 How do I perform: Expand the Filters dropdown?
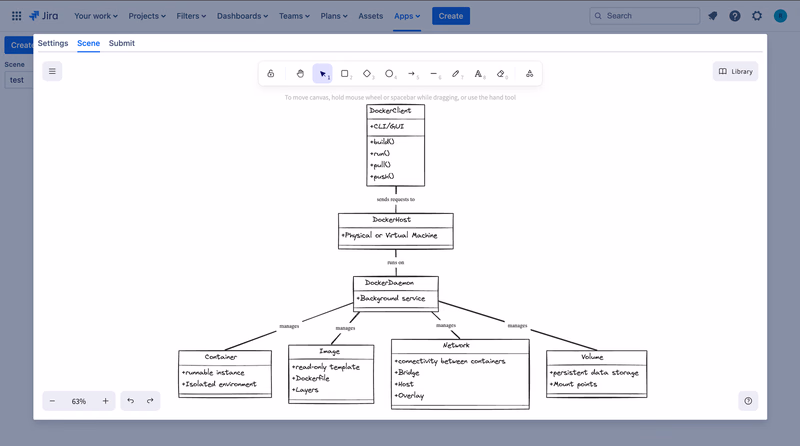pyautogui.click(x=191, y=16)
